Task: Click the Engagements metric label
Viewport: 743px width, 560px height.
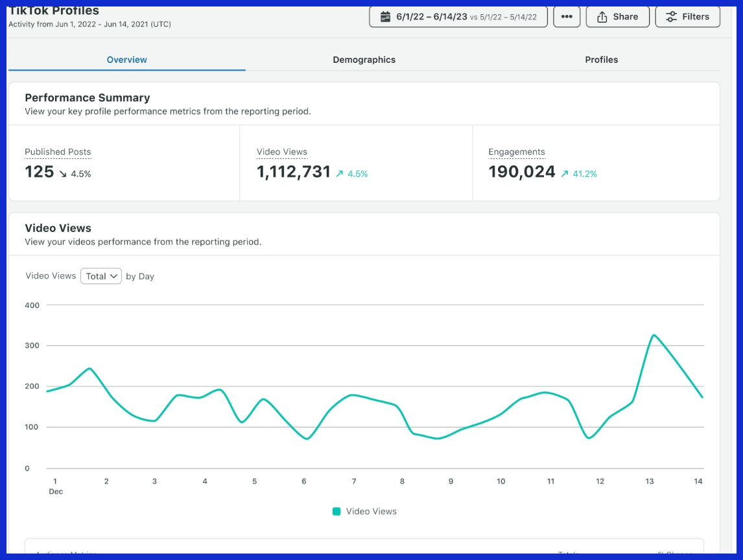Action: tap(517, 152)
